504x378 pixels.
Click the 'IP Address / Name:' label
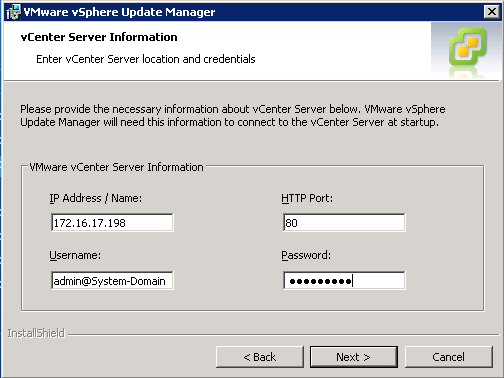click(x=96, y=198)
